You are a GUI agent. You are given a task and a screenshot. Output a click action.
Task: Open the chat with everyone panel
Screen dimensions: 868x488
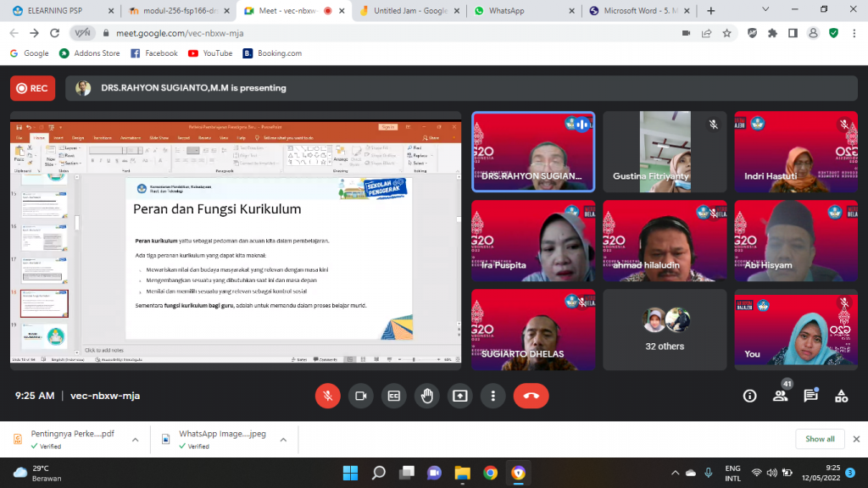(x=810, y=396)
